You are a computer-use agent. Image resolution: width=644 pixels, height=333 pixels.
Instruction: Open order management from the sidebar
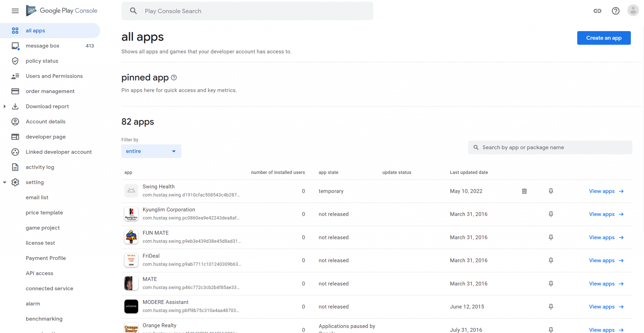pos(50,91)
